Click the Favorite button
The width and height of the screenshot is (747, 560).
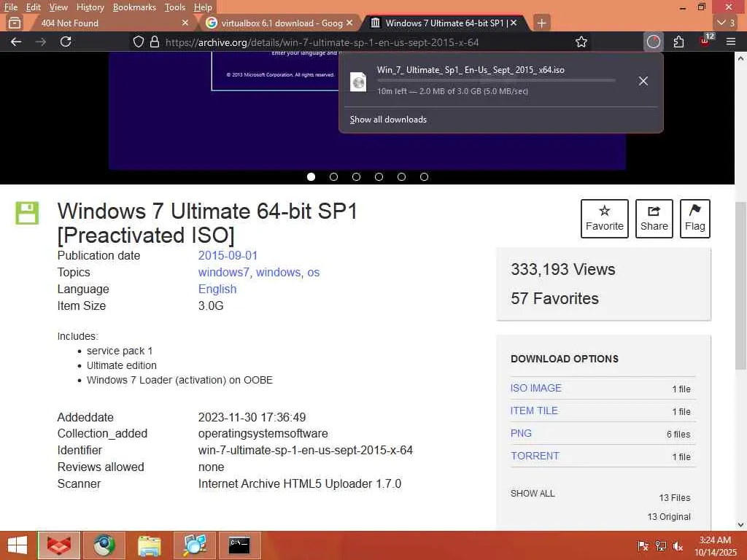(605, 219)
